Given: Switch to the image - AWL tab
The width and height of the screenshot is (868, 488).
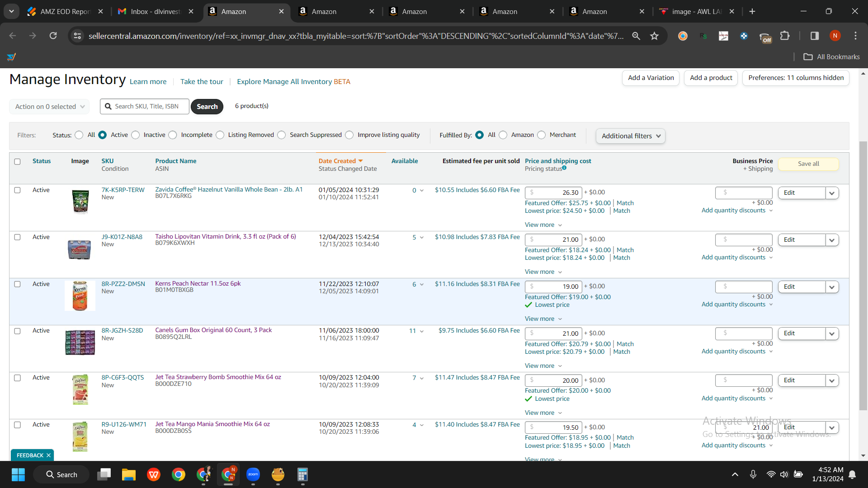Looking at the screenshot, I should coord(696,11).
